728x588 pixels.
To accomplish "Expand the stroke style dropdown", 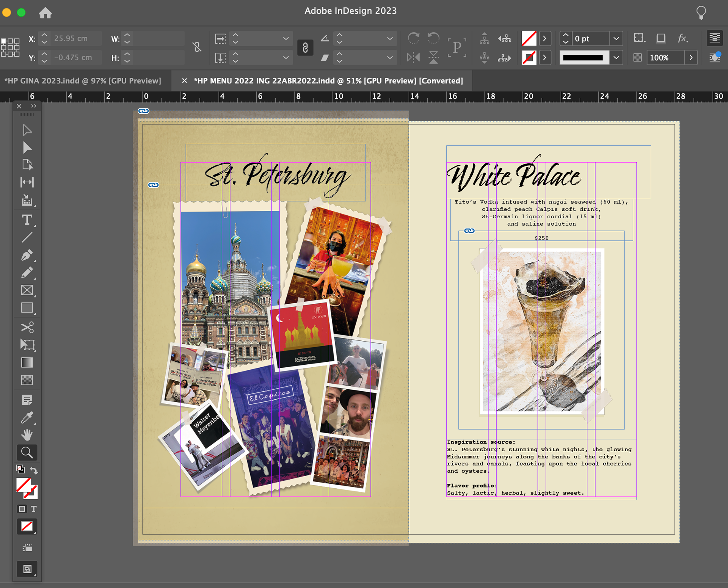I will pyautogui.click(x=616, y=58).
